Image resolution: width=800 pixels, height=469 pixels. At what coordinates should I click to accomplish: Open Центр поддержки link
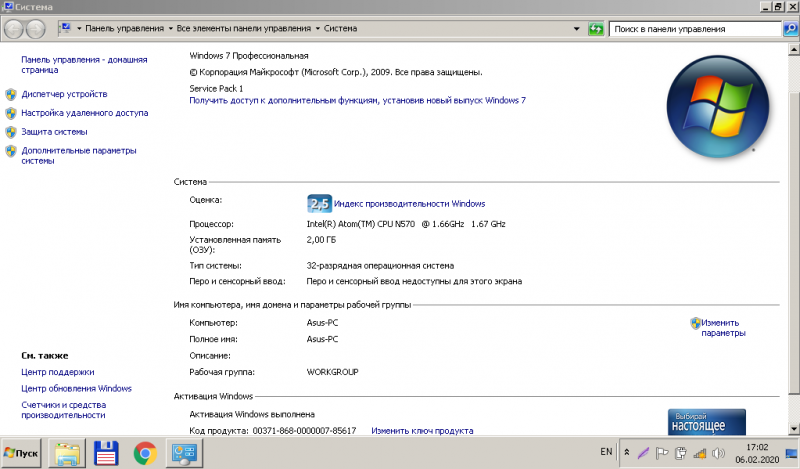pos(58,372)
